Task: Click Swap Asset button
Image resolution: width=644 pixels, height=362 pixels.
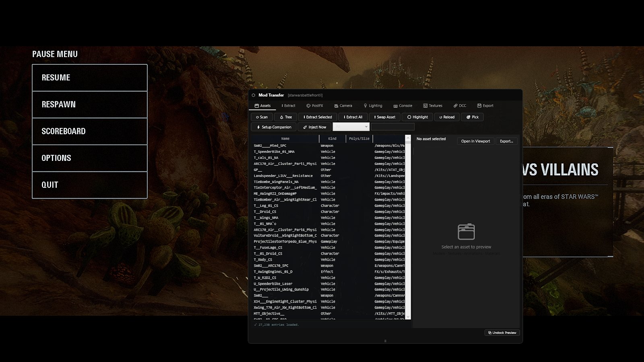Action: tap(384, 117)
